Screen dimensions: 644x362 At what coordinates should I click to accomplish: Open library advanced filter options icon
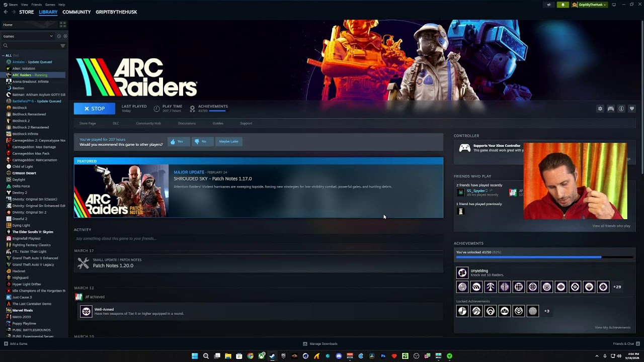[x=63, y=46]
